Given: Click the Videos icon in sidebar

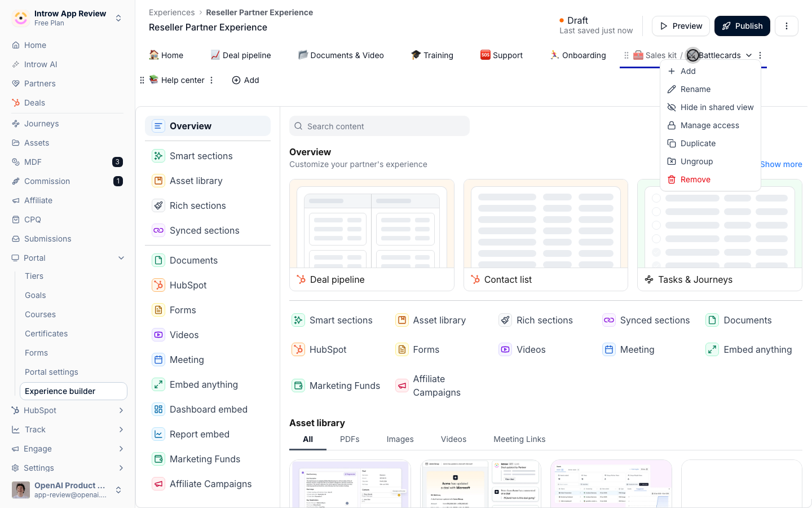Looking at the screenshot, I should 158,335.
